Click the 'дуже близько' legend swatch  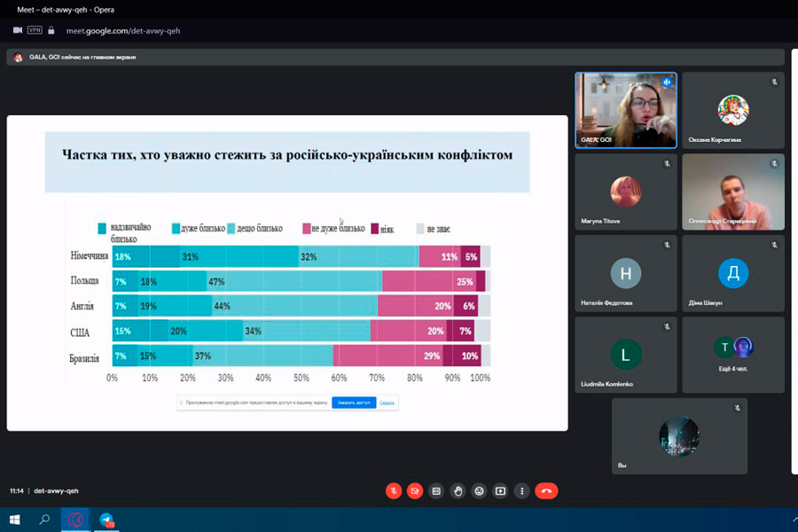(176, 229)
